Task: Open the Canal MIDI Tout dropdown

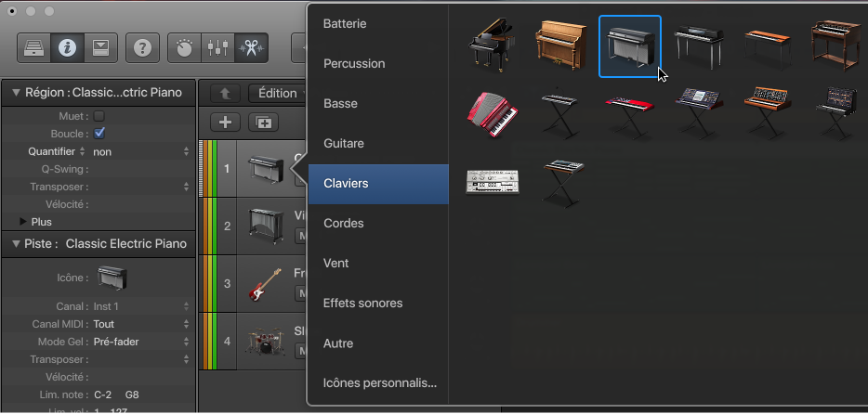Action: tap(141, 324)
